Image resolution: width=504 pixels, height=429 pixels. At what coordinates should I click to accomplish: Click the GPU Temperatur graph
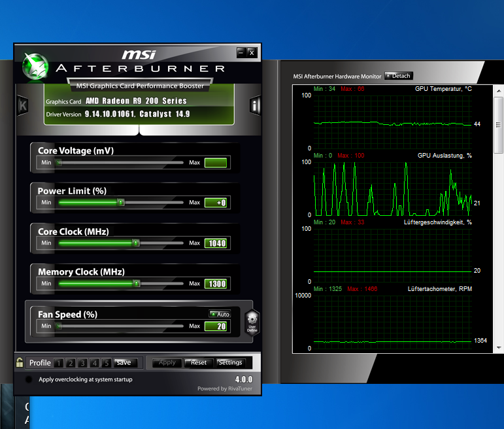point(392,122)
